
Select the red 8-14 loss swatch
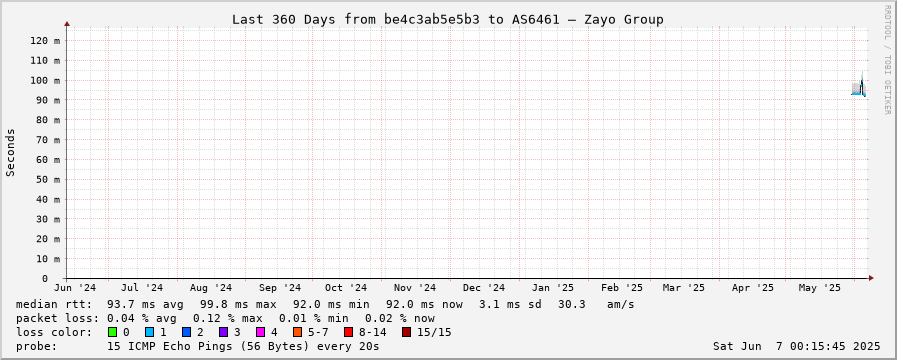point(348,332)
